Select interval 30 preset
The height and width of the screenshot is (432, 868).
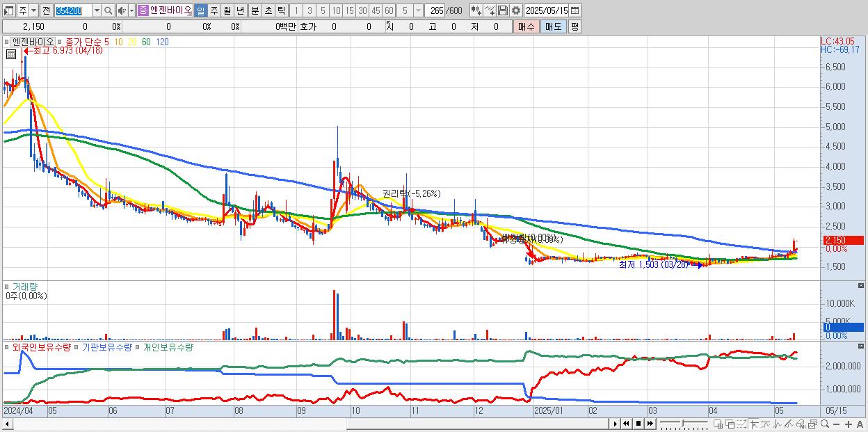[x=362, y=10]
